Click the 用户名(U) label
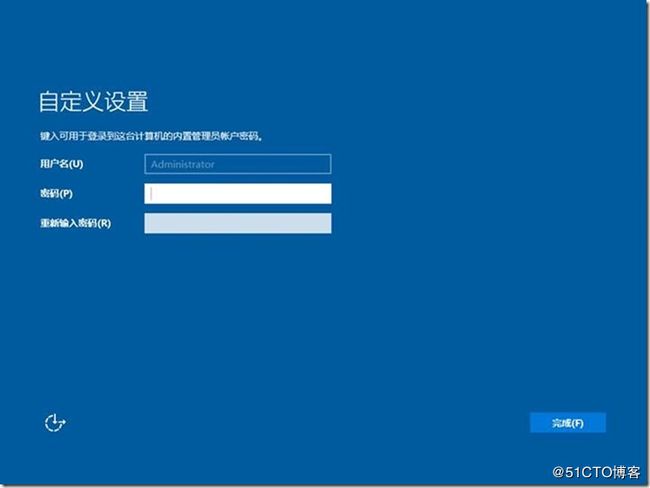 tap(62, 164)
